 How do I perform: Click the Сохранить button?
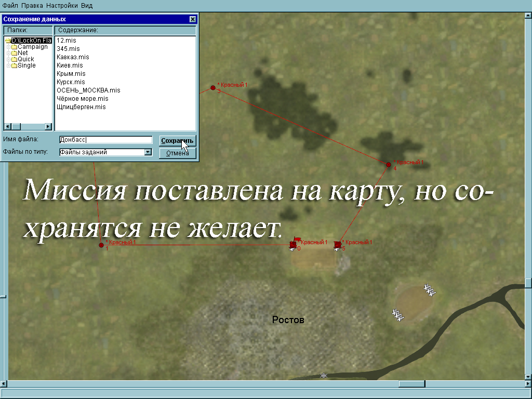[178, 140]
